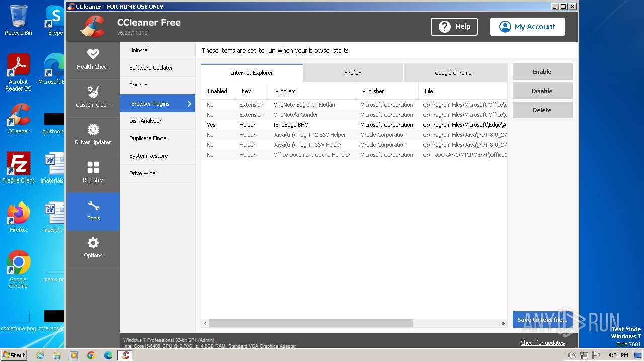Open the Uninstall tool
Image resolution: width=644 pixels, height=362 pixels.
[157, 50]
